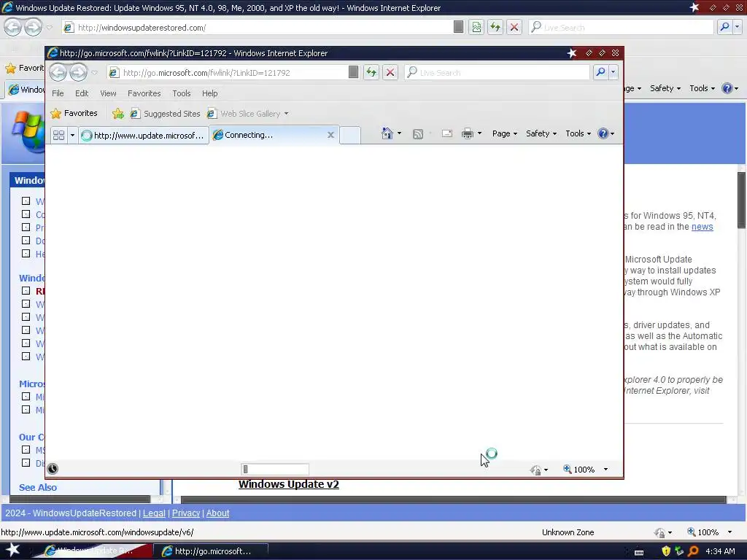Open Favorites menu in menu bar
Image resolution: width=747 pixels, height=560 pixels.
[x=144, y=93]
